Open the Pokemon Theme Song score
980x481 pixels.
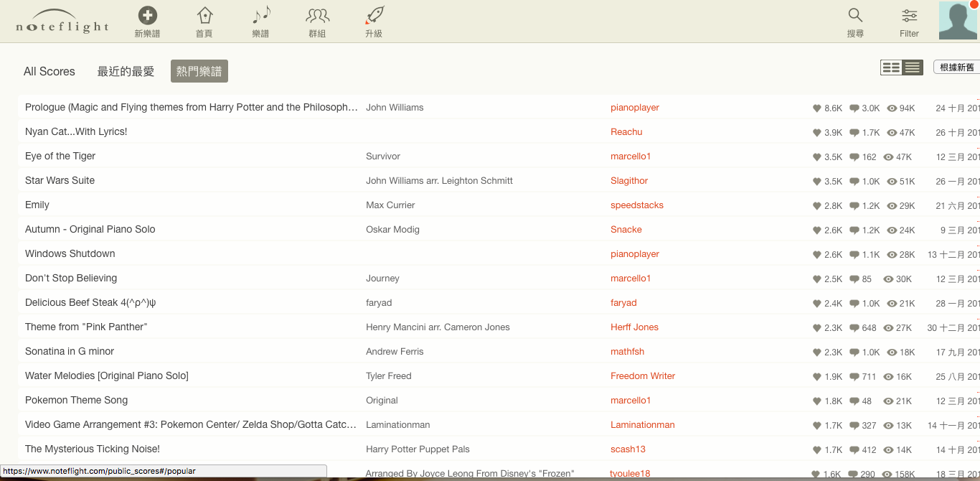pos(77,401)
